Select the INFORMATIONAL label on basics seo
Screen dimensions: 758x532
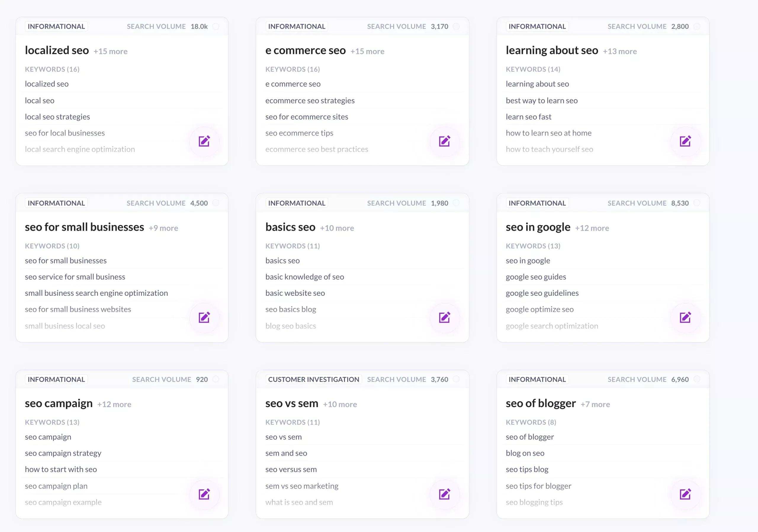[x=296, y=203]
